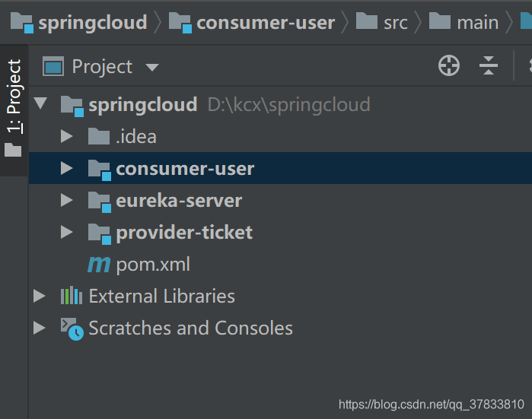Image resolution: width=532 pixels, height=419 pixels.
Task: Click the consumer-user breadcrumb module icon
Action: tap(180, 23)
